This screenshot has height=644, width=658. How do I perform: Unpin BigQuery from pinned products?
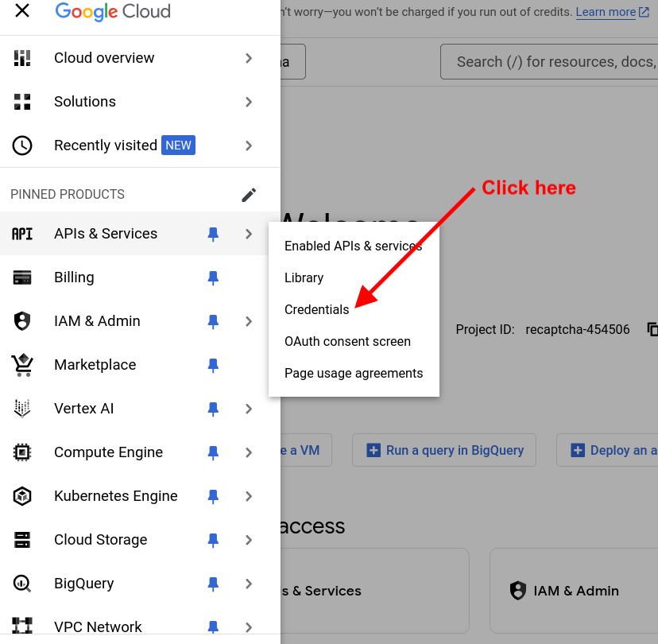213,584
